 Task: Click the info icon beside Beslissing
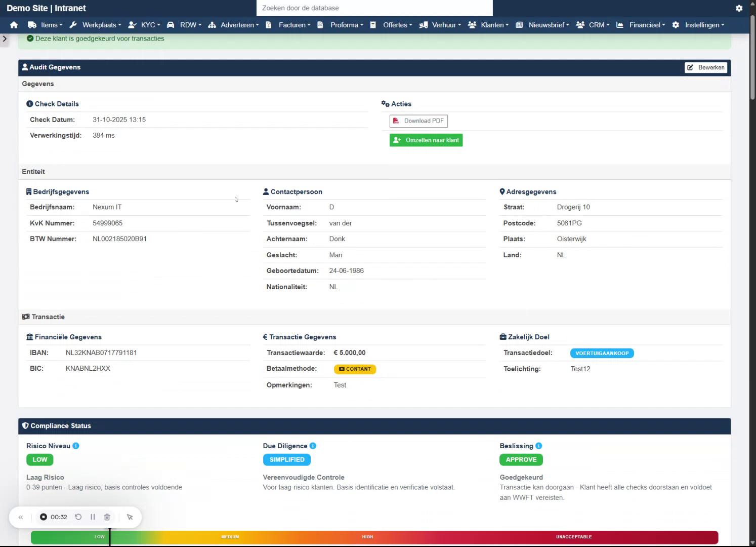pyautogui.click(x=539, y=446)
